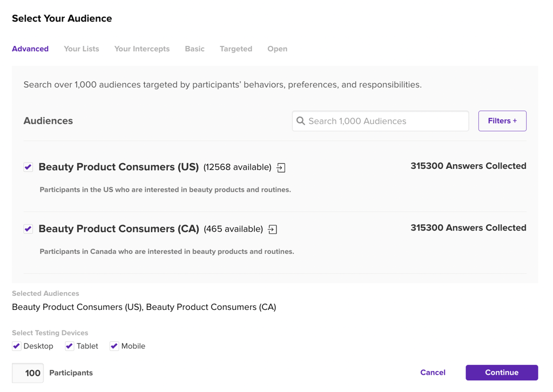Screen dimensions: 553x392
Task: Switch to the Your Lists tab
Action: pyautogui.click(x=82, y=49)
